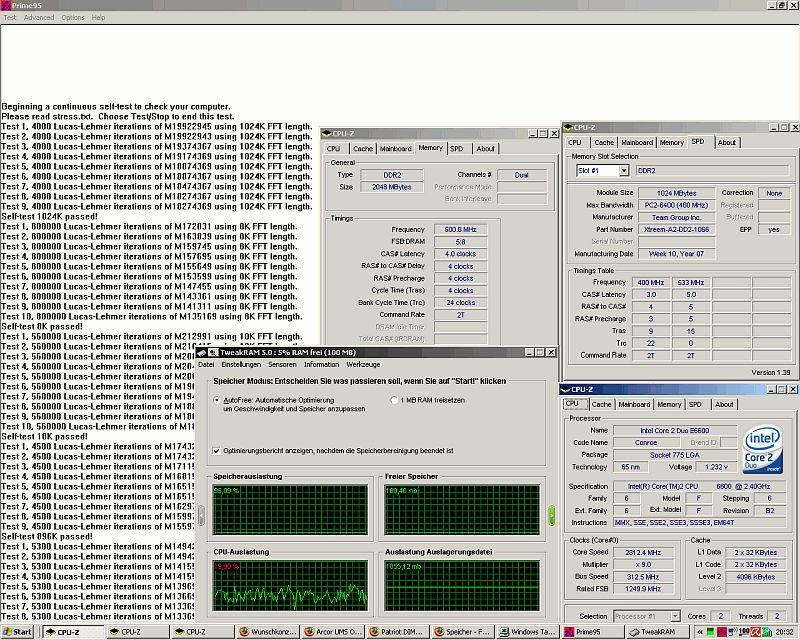Click the system tray clock 20:32

tap(785, 632)
